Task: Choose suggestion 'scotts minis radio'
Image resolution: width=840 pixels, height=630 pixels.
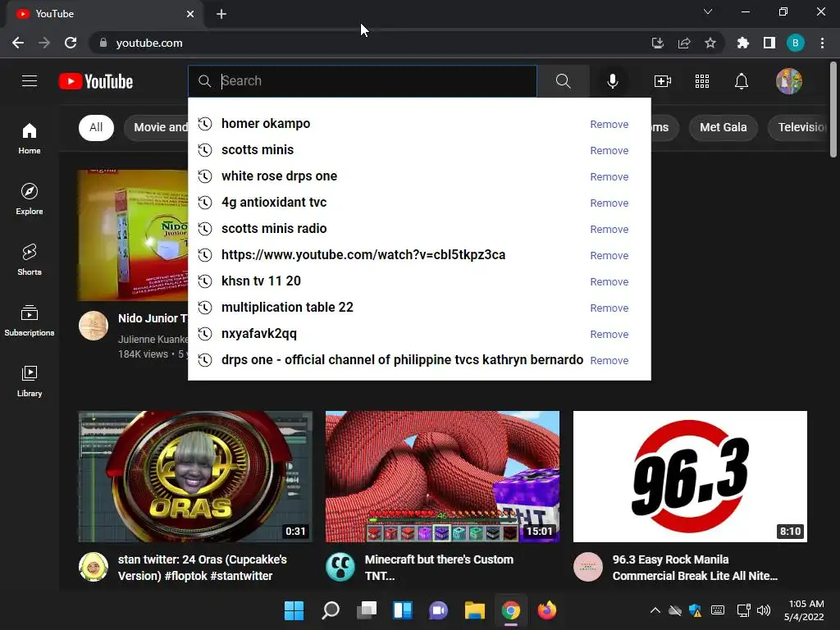Action: coord(274,229)
